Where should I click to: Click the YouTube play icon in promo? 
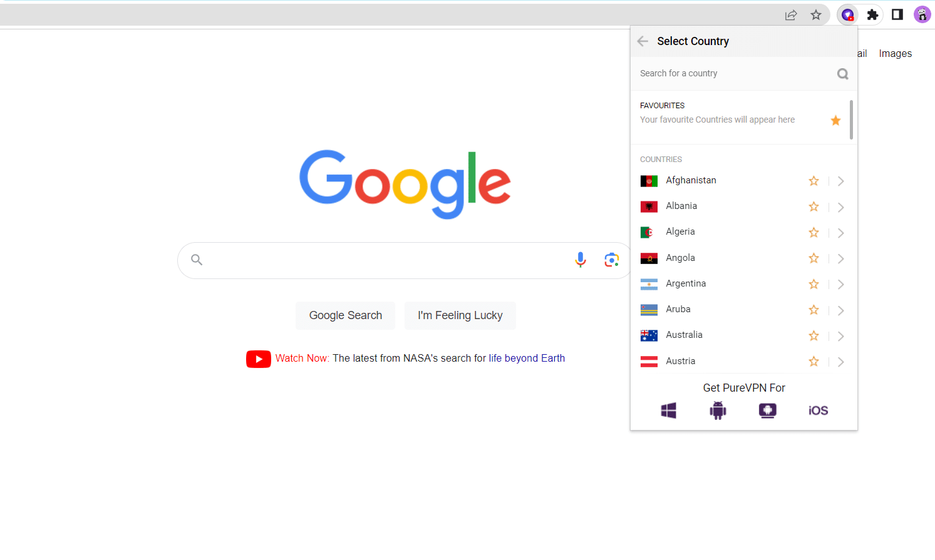pos(259,359)
